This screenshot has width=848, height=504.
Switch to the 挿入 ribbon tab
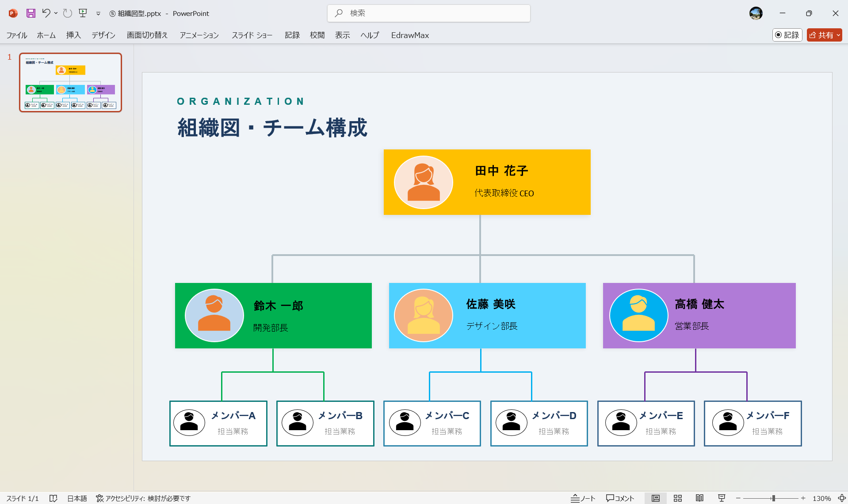coord(73,35)
